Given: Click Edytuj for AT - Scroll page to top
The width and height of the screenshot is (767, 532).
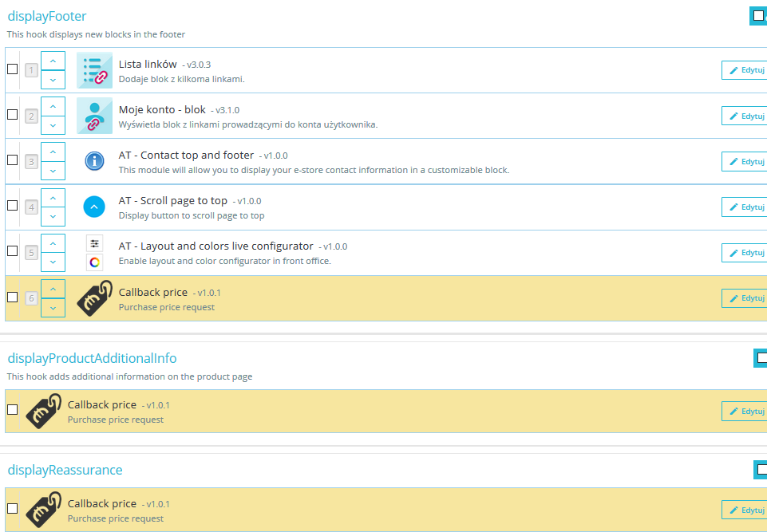Looking at the screenshot, I should 745,207.
